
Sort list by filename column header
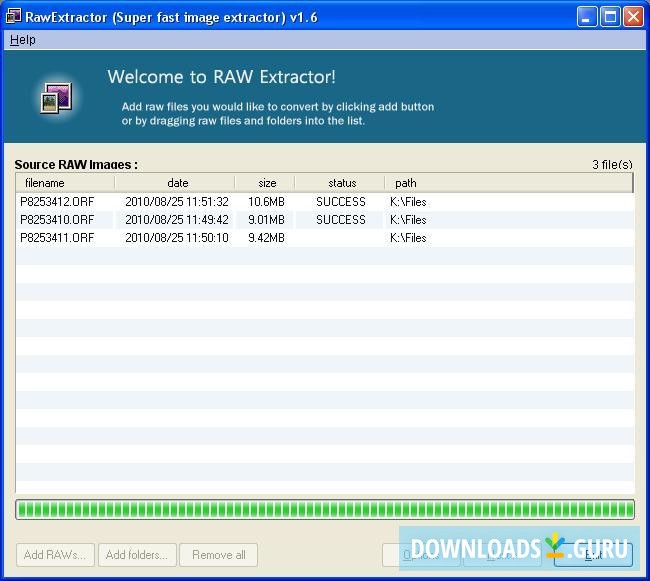point(65,183)
